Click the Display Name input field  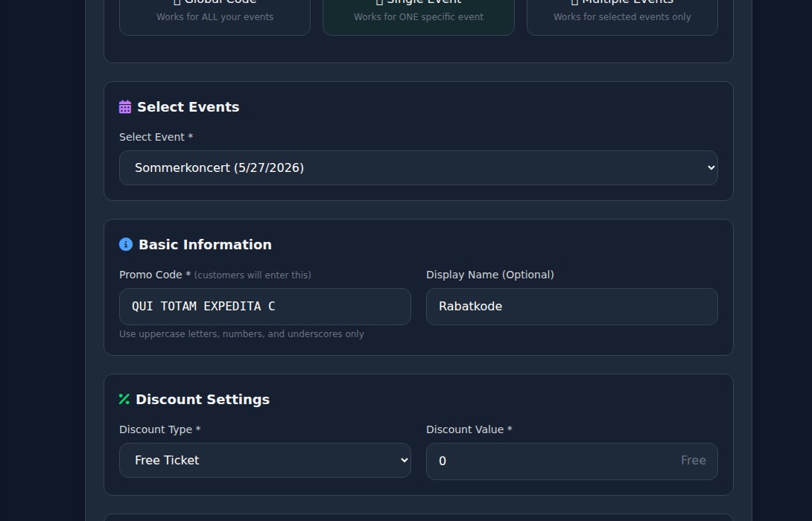[571, 307]
